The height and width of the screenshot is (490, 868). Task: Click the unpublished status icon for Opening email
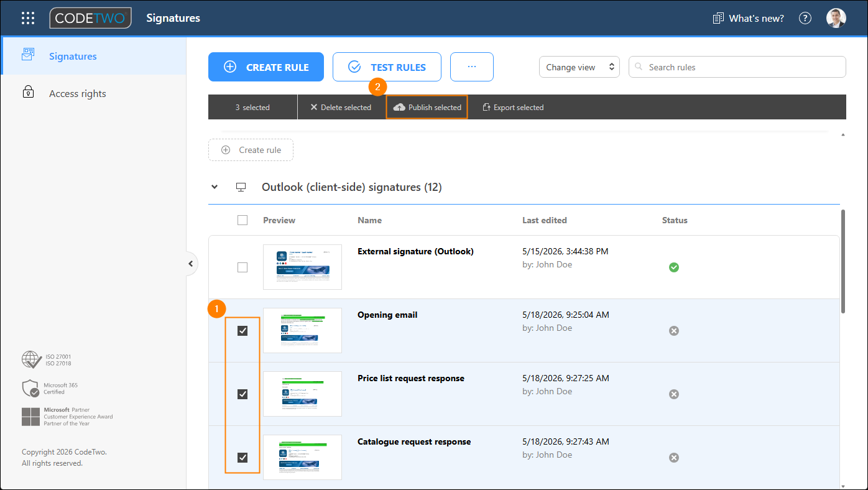(x=673, y=331)
